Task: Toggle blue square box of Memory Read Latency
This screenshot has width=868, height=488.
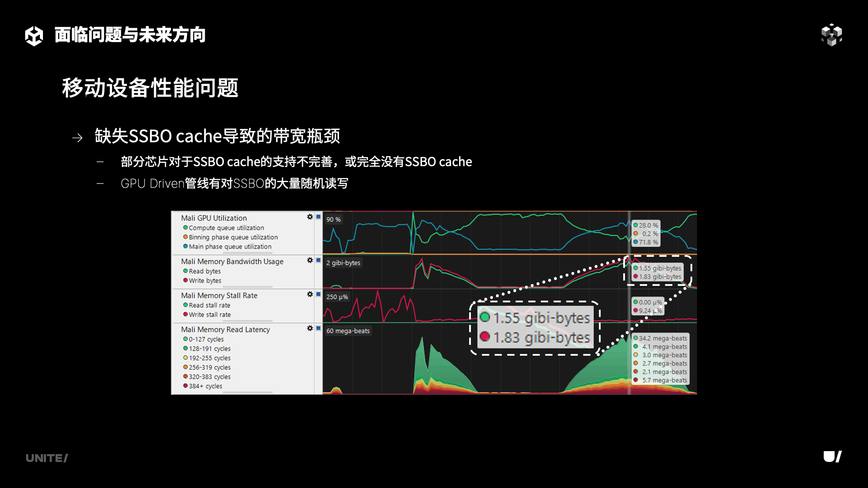Action: click(x=319, y=328)
